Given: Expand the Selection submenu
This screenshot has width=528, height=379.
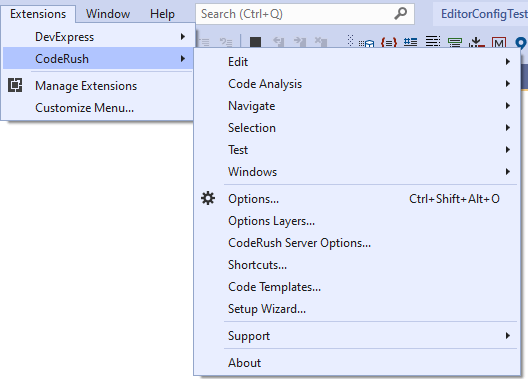Looking at the screenshot, I should (x=357, y=128).
